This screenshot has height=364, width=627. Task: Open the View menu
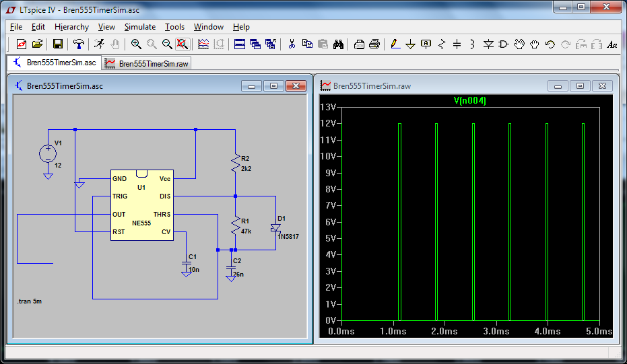pos(106,27)
